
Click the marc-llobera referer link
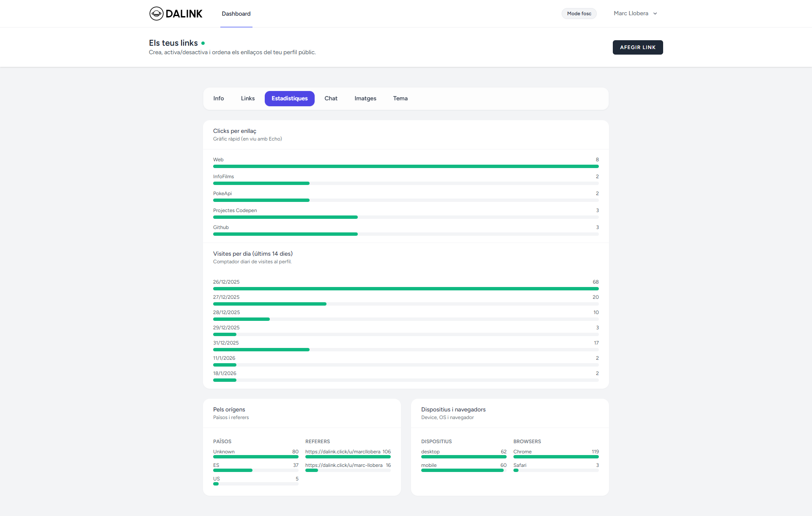[x=343, y=465]
